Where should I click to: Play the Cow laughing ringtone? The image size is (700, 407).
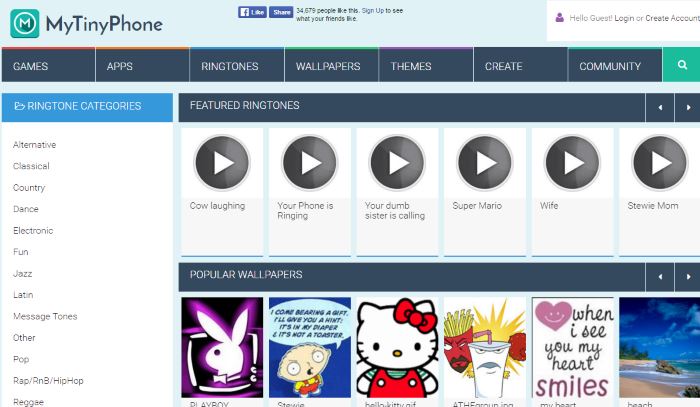[x=222, y=162]
